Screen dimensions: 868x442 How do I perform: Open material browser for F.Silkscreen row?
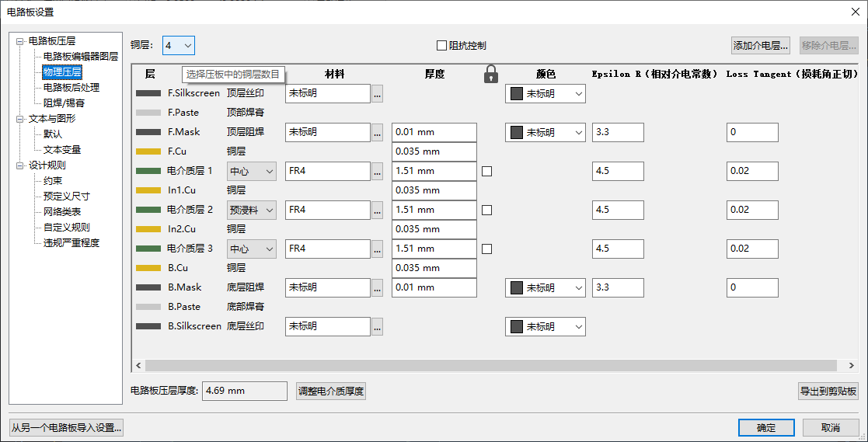pos(377,94)
